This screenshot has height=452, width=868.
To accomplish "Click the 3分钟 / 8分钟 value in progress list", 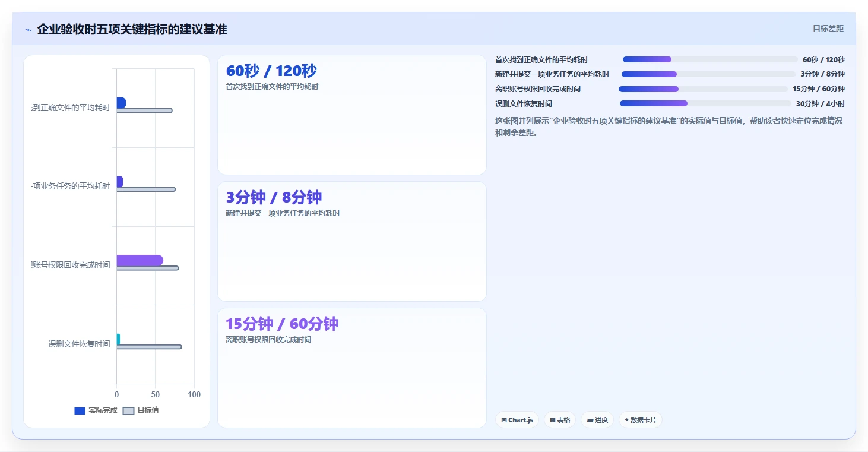I will click(822, 74).
